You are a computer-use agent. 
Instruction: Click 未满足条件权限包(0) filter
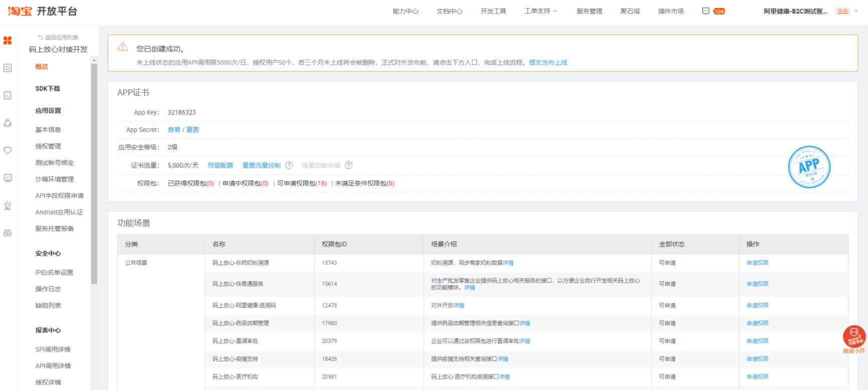(x=365, y=183)
